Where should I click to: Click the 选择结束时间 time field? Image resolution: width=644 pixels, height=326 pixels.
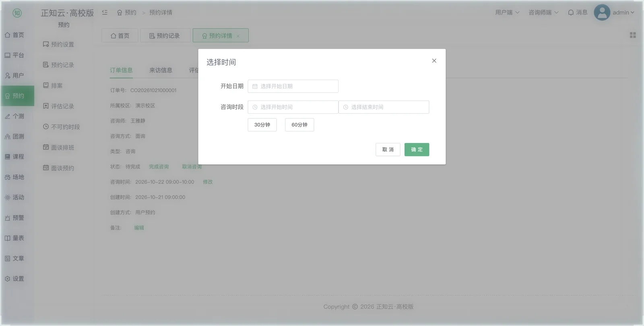click(x=384, y=107)
